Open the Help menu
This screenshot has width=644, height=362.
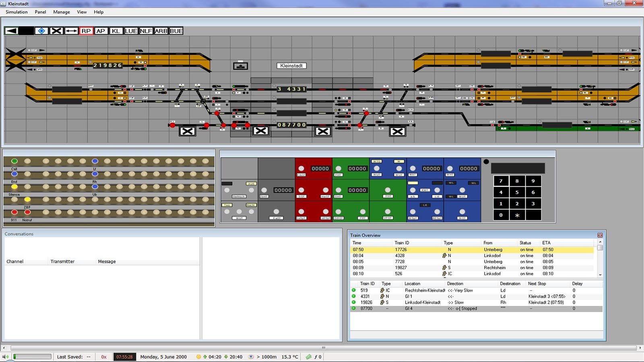(99, 12)
